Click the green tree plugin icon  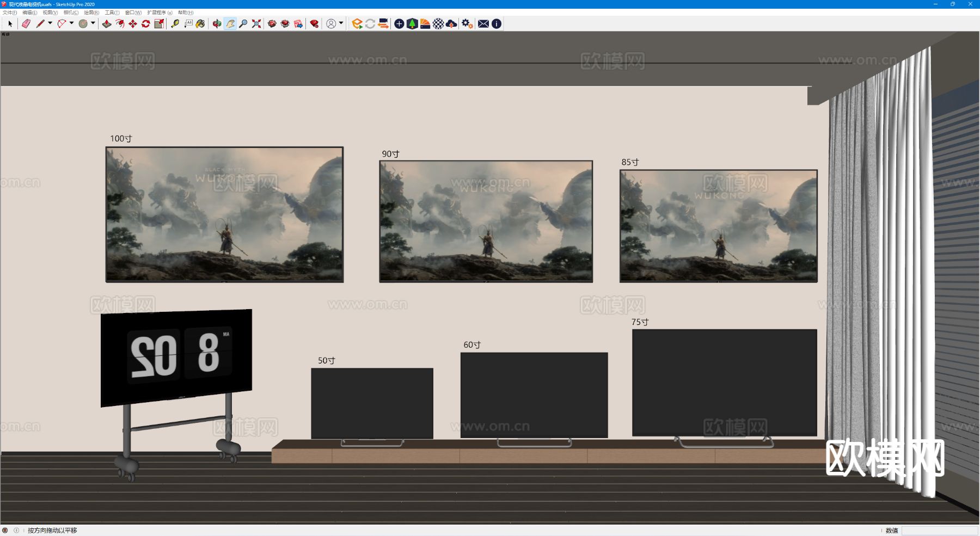click(x=412, y=23)
